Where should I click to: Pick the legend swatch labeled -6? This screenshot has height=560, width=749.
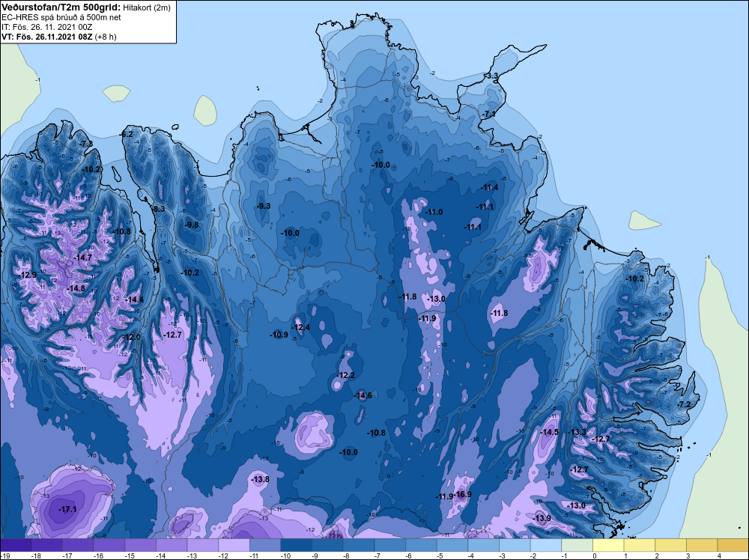(x=421, y=545)
